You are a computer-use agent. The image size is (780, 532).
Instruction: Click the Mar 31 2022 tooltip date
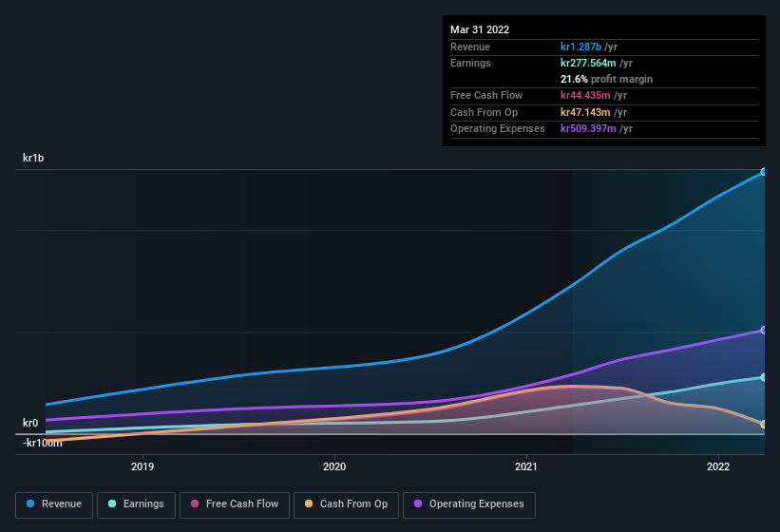(480, 29)
